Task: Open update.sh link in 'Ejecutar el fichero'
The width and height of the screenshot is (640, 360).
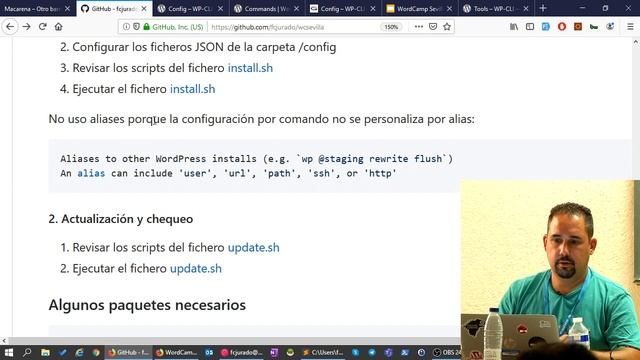Action: tap(196, 268)
